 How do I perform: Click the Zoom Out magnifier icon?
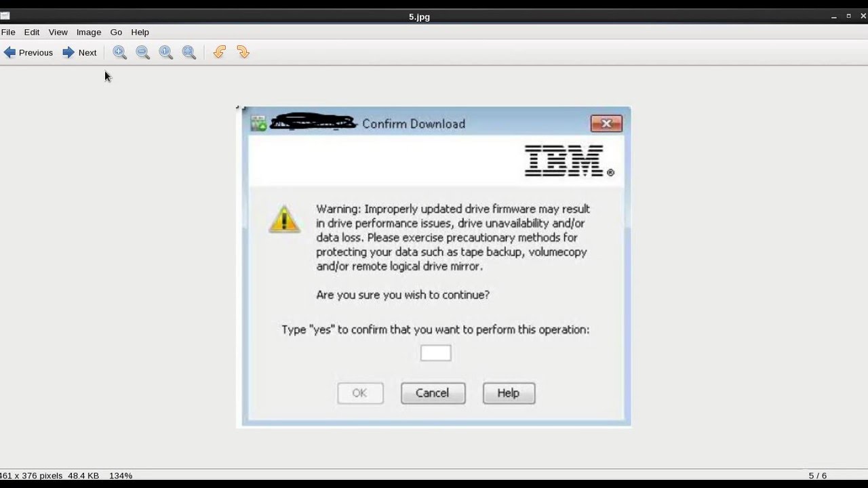(x=142, y=52)
